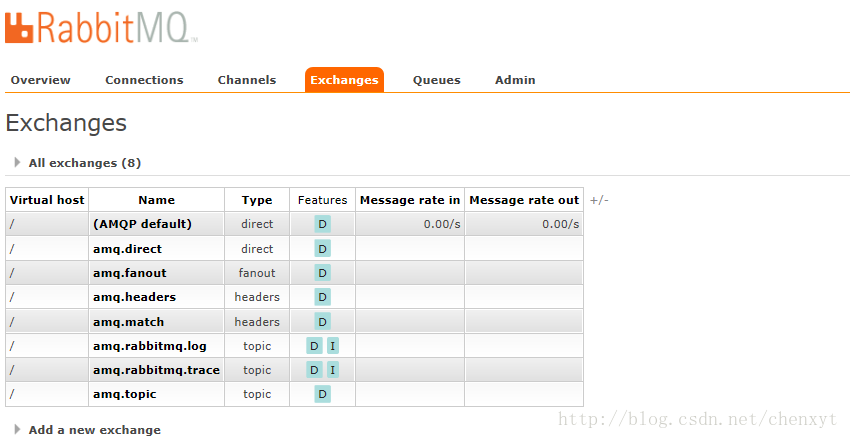Select the Exchanges tab
This screenshot has height=439, width=850.
[344, 80]
